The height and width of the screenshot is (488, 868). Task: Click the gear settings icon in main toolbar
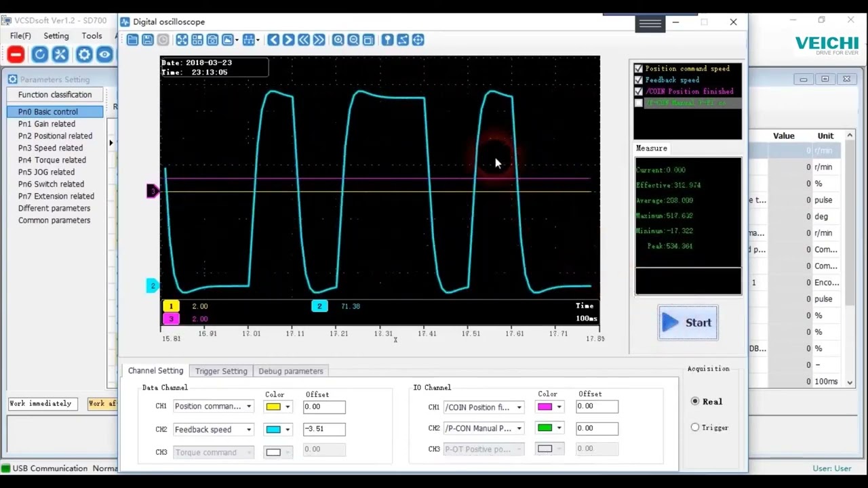[84, 55]
